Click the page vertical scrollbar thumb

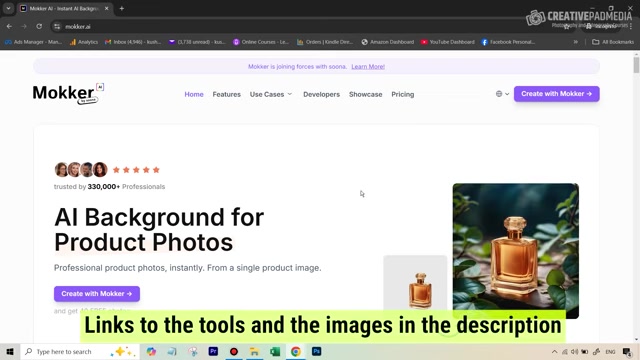(636, 65)
